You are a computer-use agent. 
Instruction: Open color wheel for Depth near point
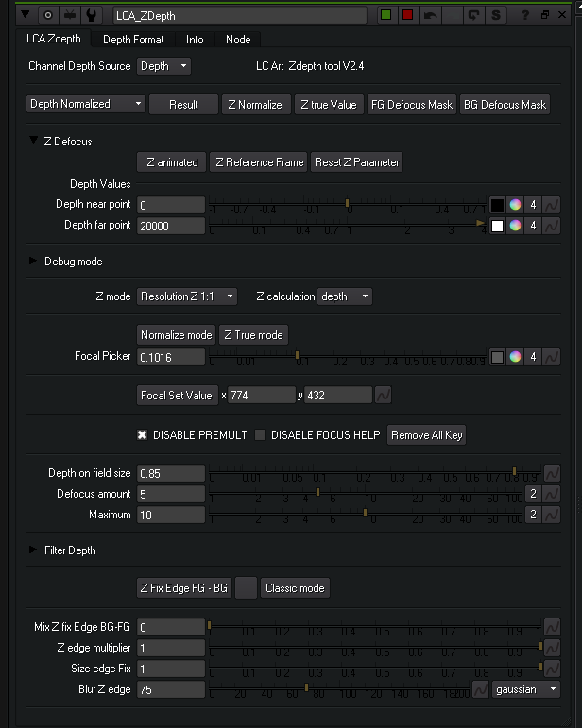coord(515,205)
